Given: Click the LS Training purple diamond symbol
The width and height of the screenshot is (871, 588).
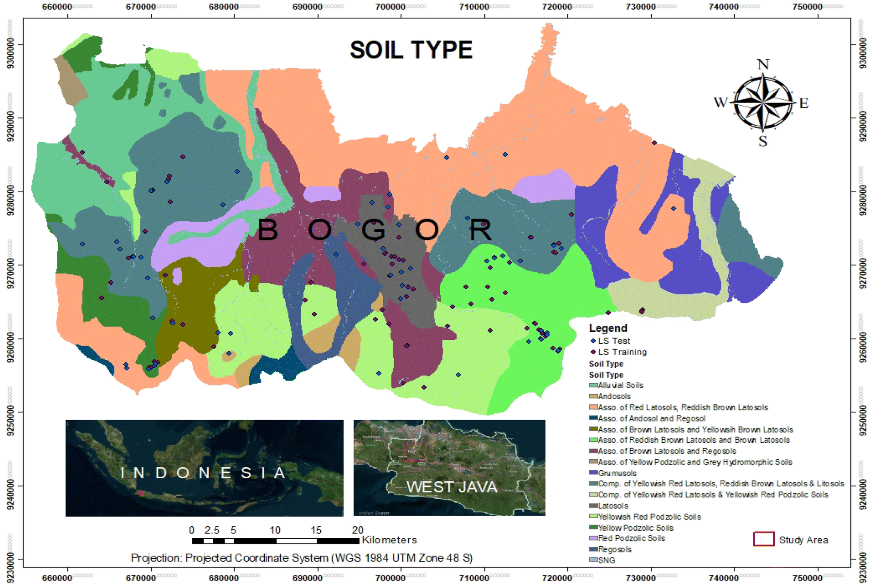Looking at the screenshot, I should click(593, 352).
